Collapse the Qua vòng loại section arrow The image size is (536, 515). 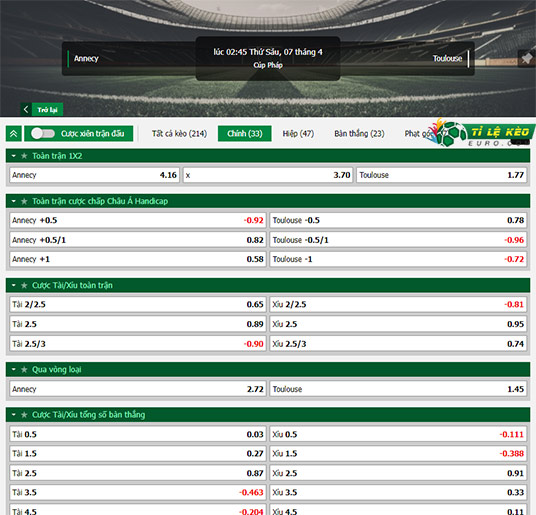pyautogui.click(x=14, y=370)
